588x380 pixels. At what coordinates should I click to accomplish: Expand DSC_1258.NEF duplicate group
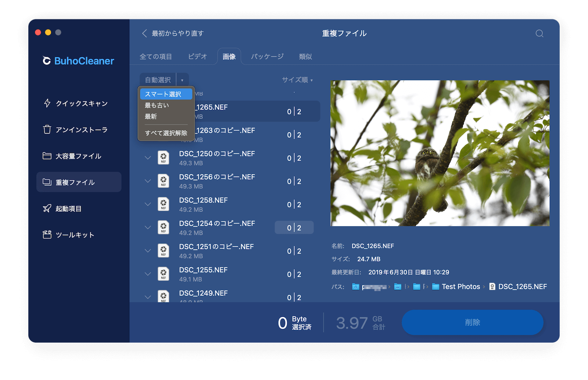tap(148, 205)
